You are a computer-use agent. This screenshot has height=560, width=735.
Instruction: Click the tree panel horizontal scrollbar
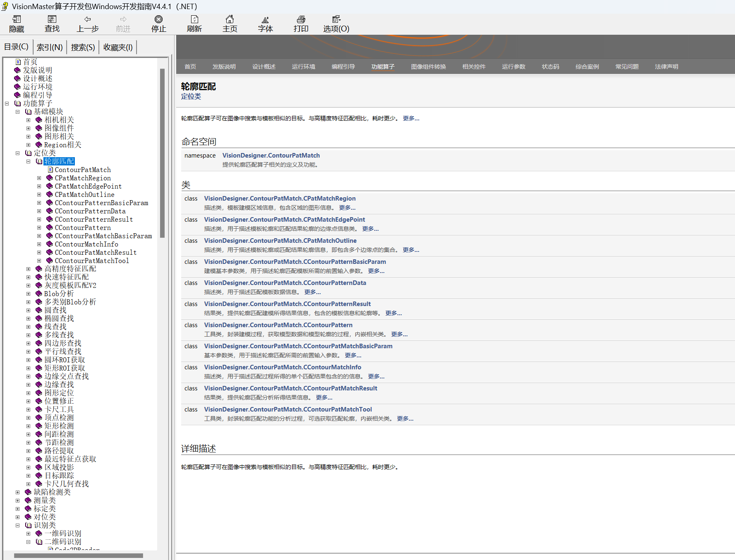[79, 555]
